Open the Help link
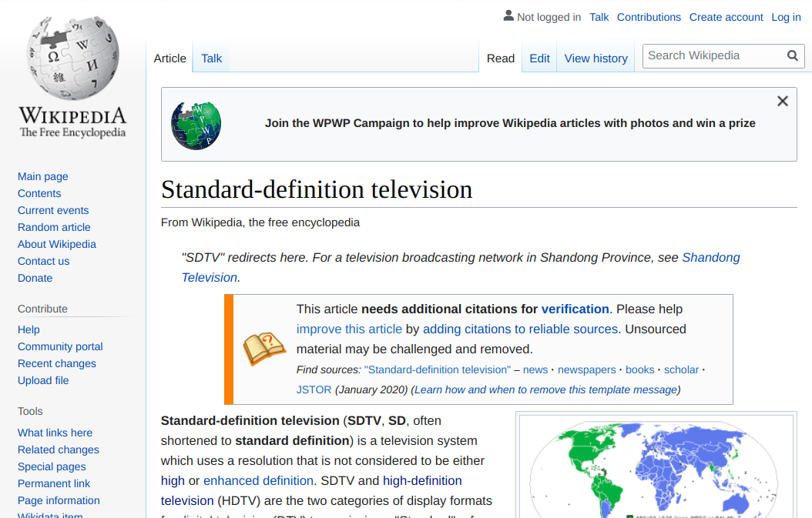Screen dimensions: 812x518 tap(29, 329)
